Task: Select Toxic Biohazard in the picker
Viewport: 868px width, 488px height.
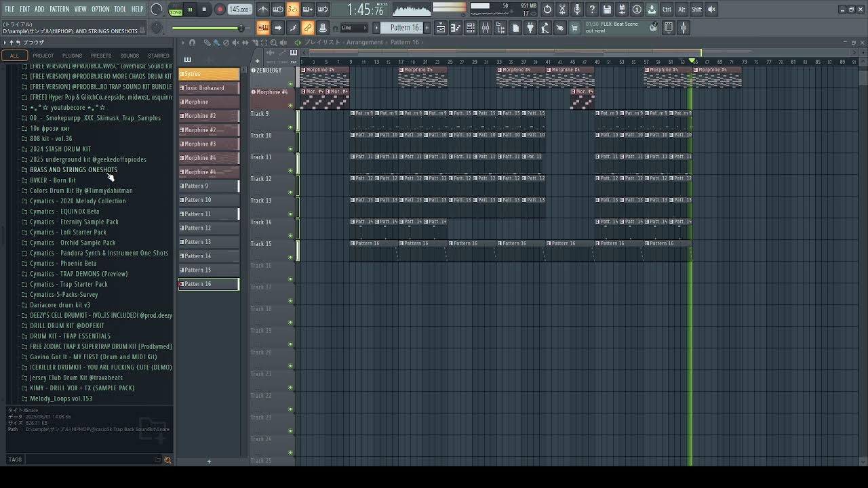Action: pos(209,88)
